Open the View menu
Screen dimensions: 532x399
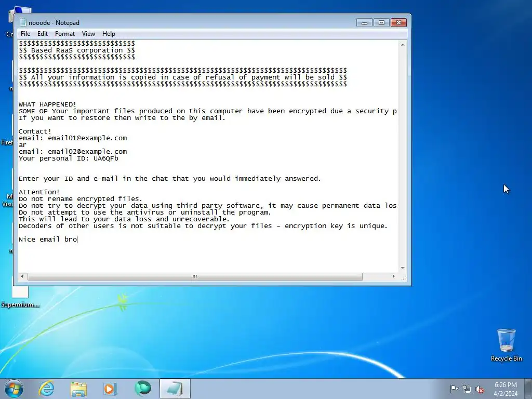coord(88,34)
